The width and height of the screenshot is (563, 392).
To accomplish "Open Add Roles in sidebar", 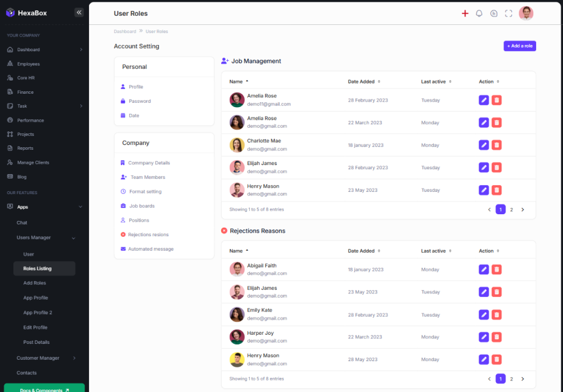I will coord(35,283).
